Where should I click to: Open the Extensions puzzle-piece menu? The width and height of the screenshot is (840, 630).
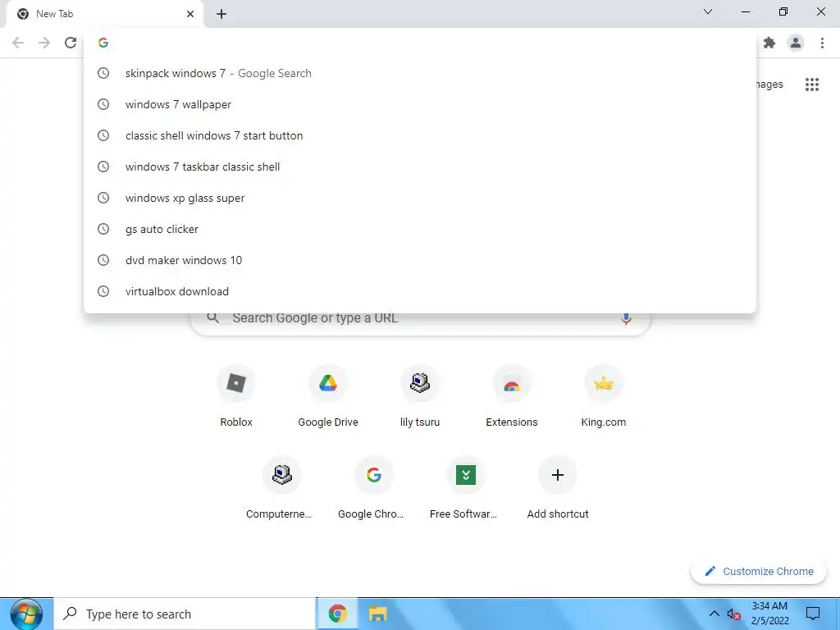(769, 43)
